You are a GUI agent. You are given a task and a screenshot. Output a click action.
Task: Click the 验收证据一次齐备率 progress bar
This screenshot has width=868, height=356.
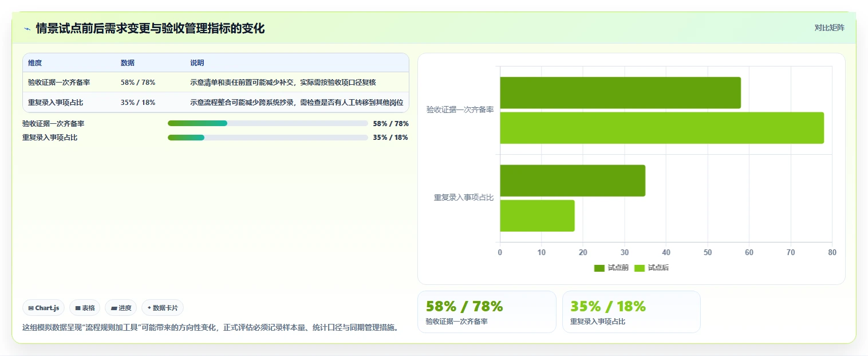267,123
